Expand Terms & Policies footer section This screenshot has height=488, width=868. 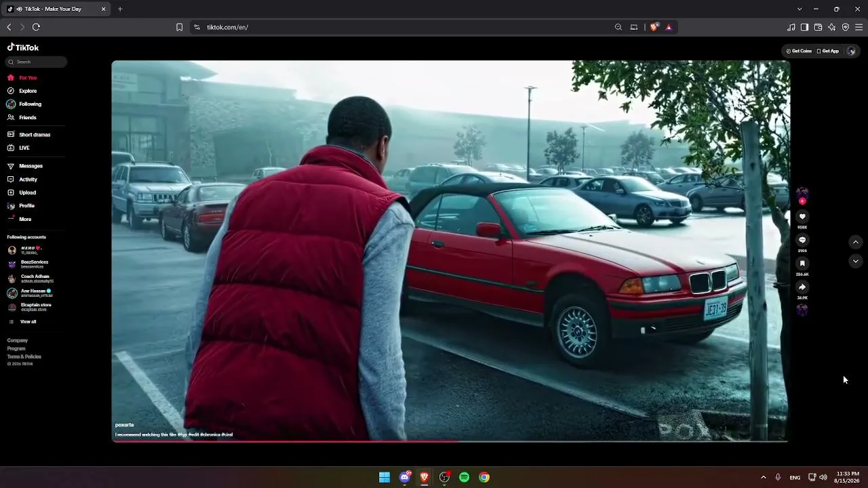(x=24, y=357)
